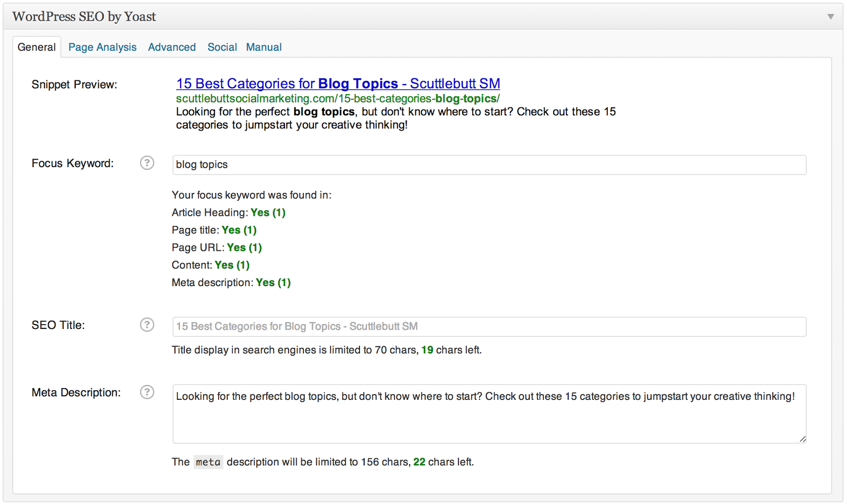The height and width of the screenshot is (504, 847).
Task: Open the Manual tab
Action: (x=264, y=47)
